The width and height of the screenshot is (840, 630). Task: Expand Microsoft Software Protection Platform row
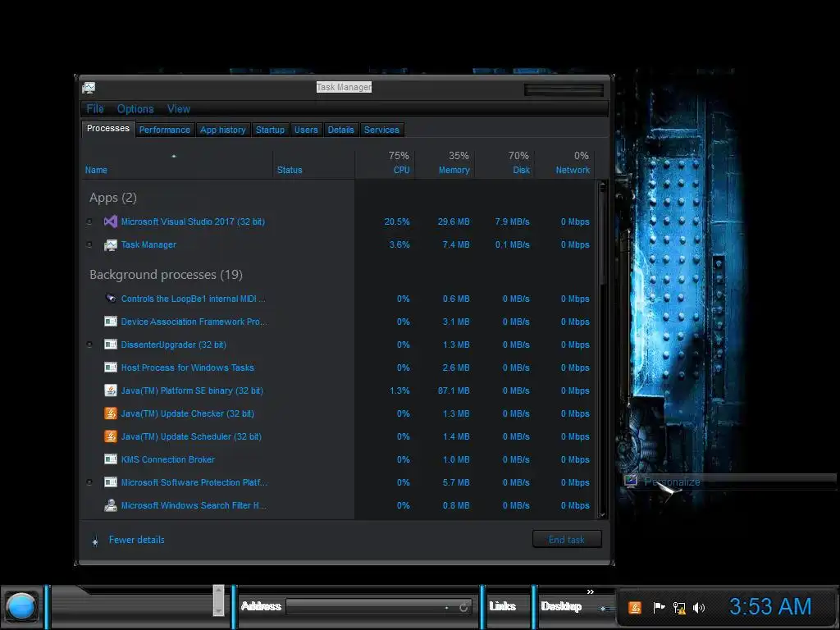coord(89,482)
